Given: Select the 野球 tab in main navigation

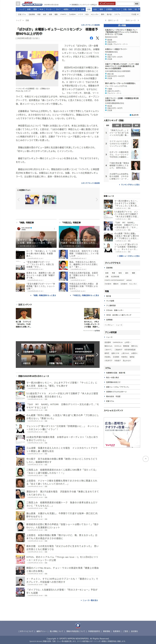Looking at the screenshot, I should (35, 9).
